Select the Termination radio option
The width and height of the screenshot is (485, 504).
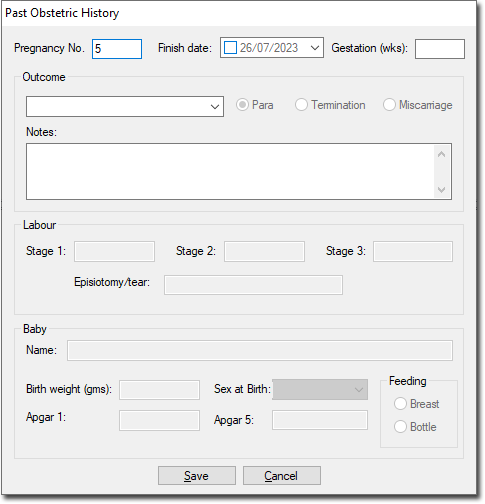pos(301,105)
